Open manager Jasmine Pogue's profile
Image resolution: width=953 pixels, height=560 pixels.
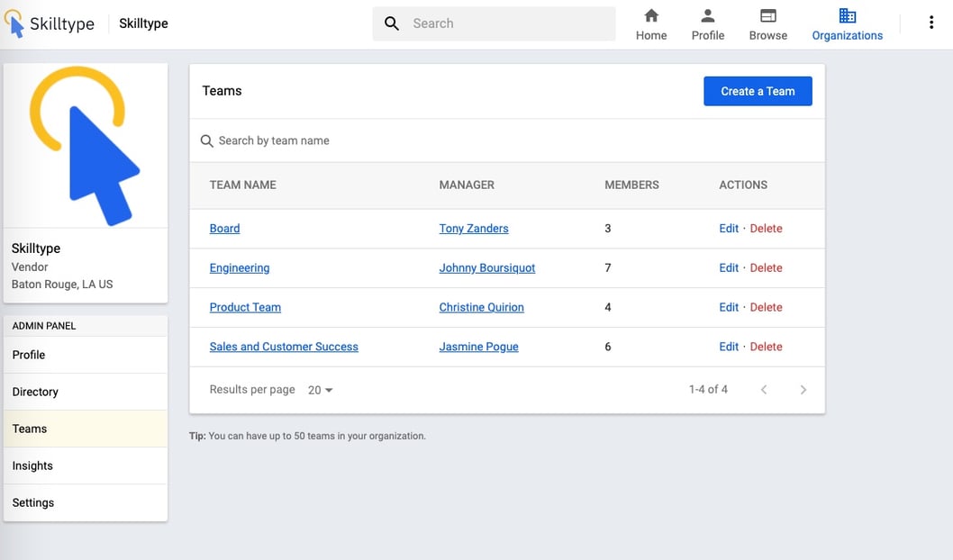tap(478, 347)
